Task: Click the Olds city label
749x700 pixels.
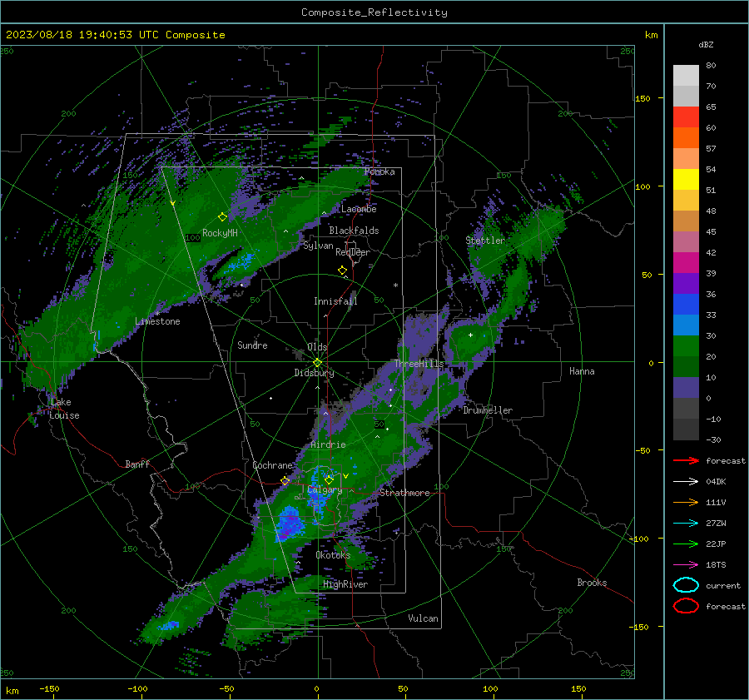Action: click(x=317, y=347)
